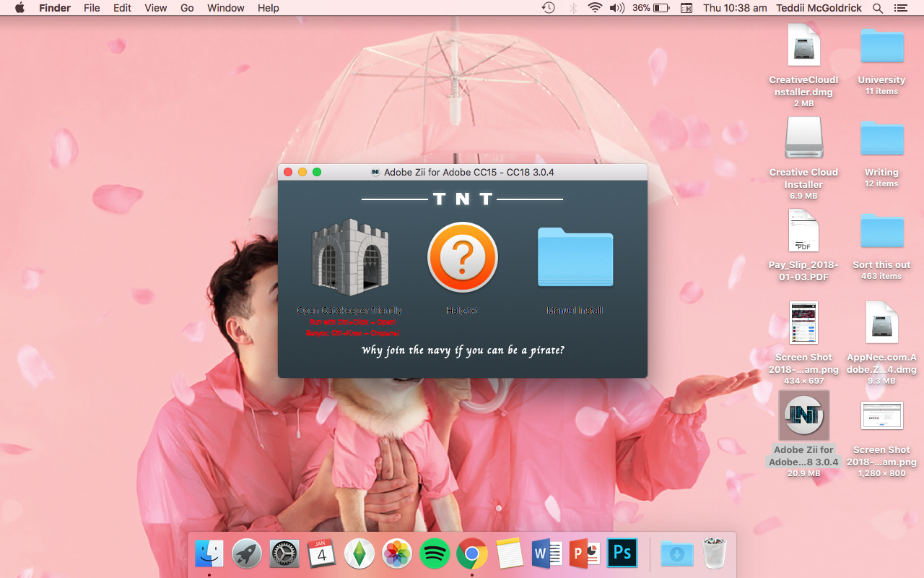Screen dimensions: 924x578
Task: Select Creative Cloud Installer disk icon
Action: 803,139
